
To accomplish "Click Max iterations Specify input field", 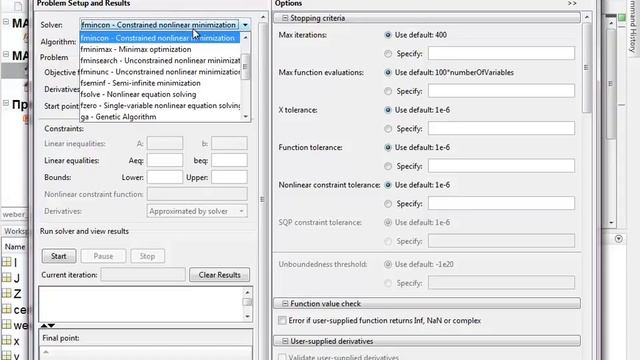I will [x=501, y=53].
